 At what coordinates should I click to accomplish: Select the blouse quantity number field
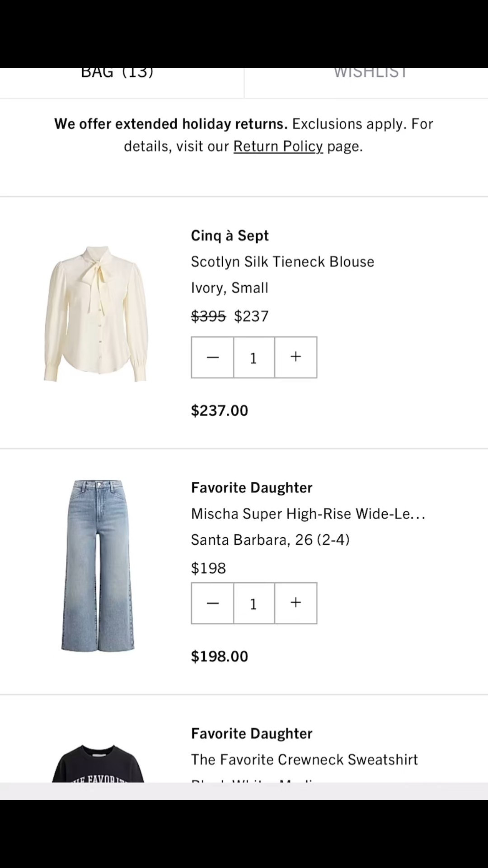254,357
